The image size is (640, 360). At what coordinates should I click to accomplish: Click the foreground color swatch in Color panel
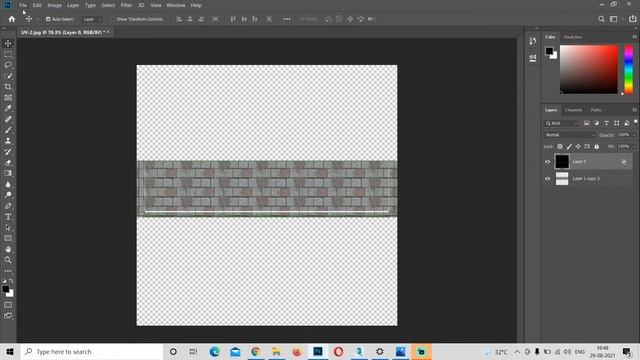(549, 51)
